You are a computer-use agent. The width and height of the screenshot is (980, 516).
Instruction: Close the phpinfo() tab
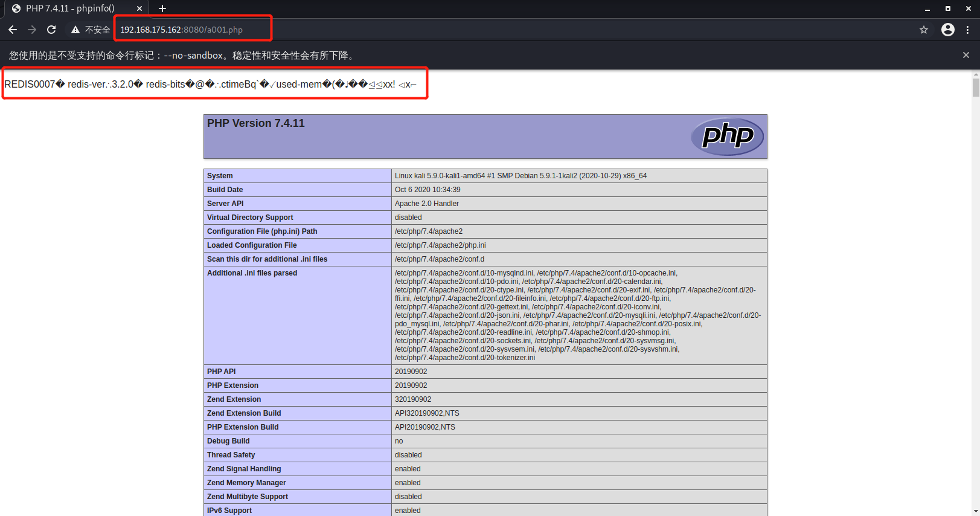pos(139,8)
